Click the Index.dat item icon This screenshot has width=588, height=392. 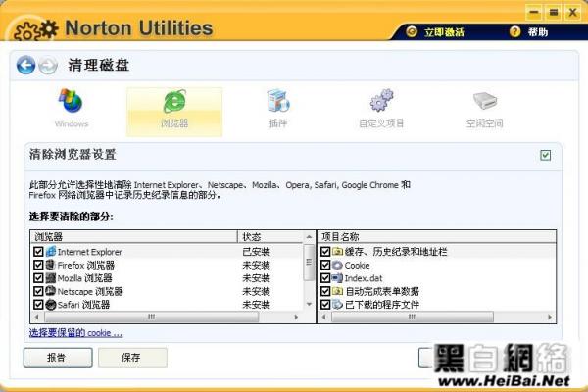tap(337, 278)
